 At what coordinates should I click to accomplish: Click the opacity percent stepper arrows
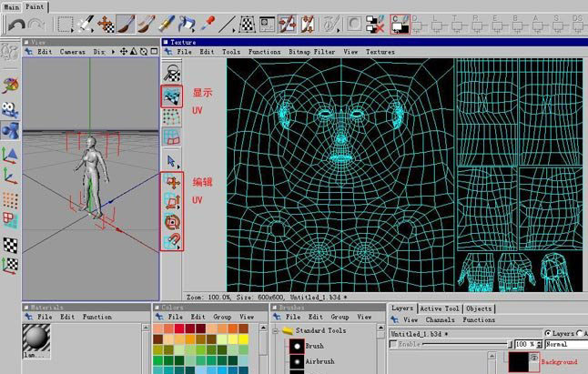coord(539,344)
